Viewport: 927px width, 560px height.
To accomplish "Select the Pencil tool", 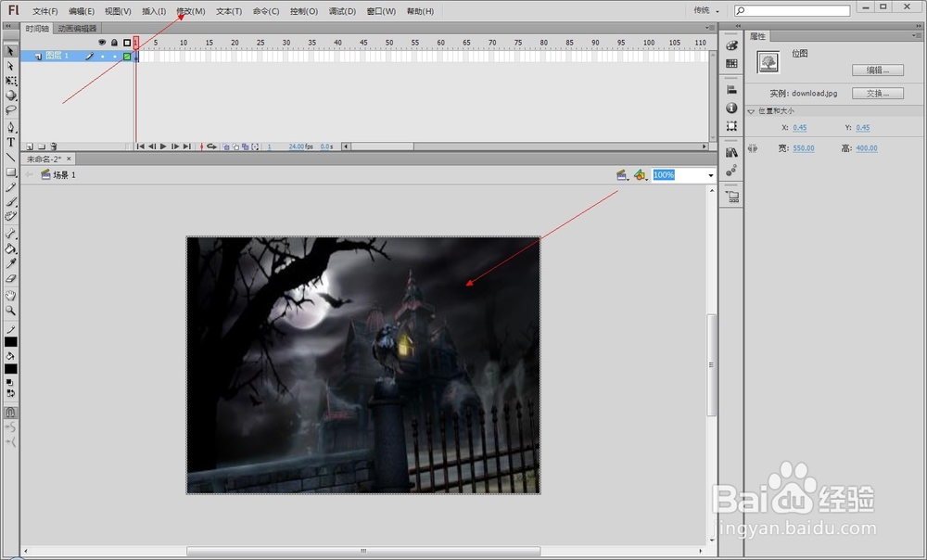I will coord(10,187).
